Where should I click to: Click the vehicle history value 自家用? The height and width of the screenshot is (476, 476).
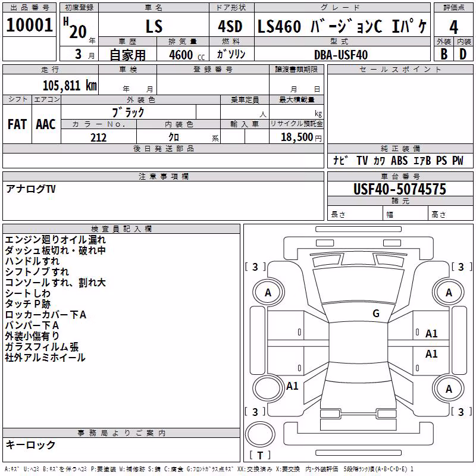coord(127,55)
